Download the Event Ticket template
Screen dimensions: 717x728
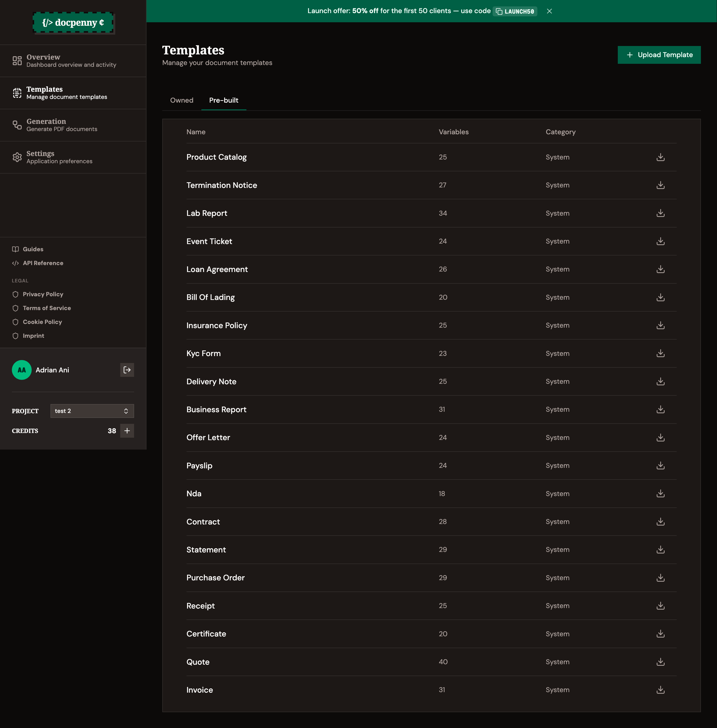point(660,241)
